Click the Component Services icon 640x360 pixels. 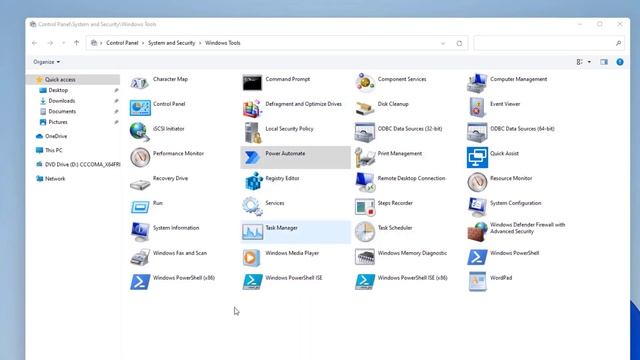pyautogui.click(x=365, y=83)
